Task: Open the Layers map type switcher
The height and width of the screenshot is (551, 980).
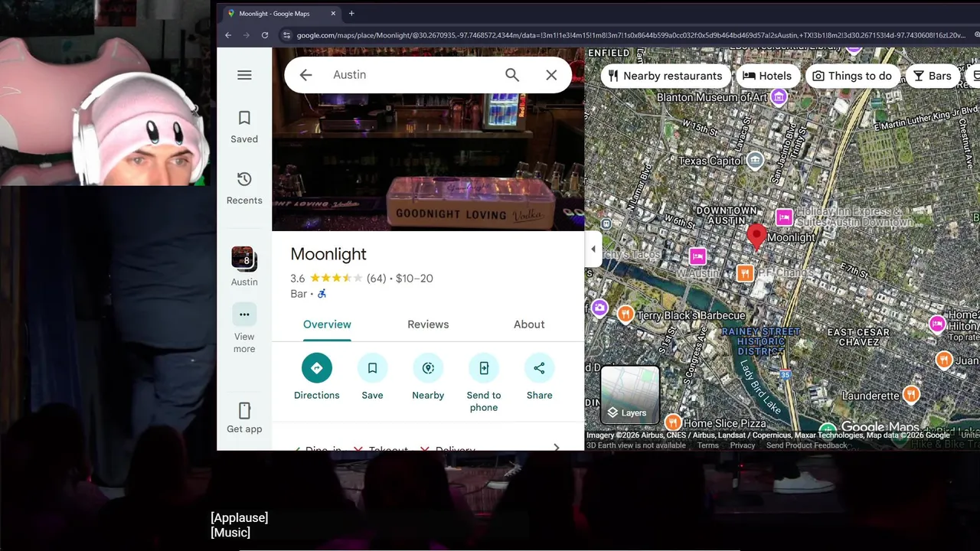Action: click(629, 395)
